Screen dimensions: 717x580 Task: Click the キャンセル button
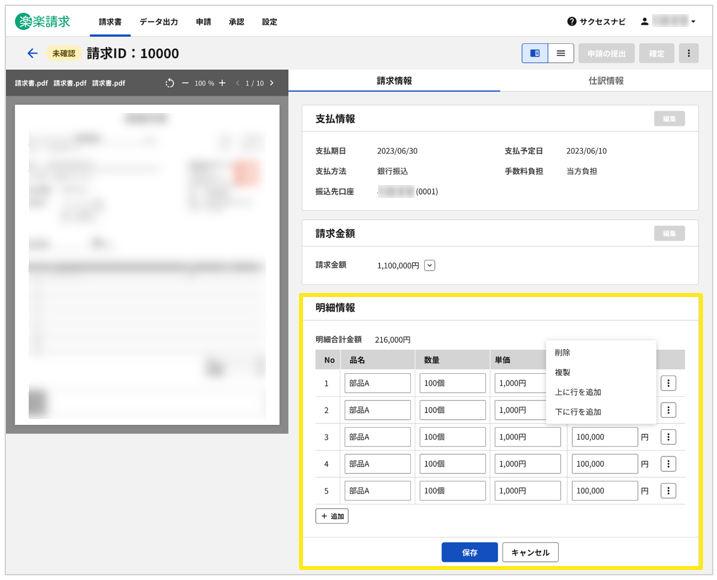point(530,552)
